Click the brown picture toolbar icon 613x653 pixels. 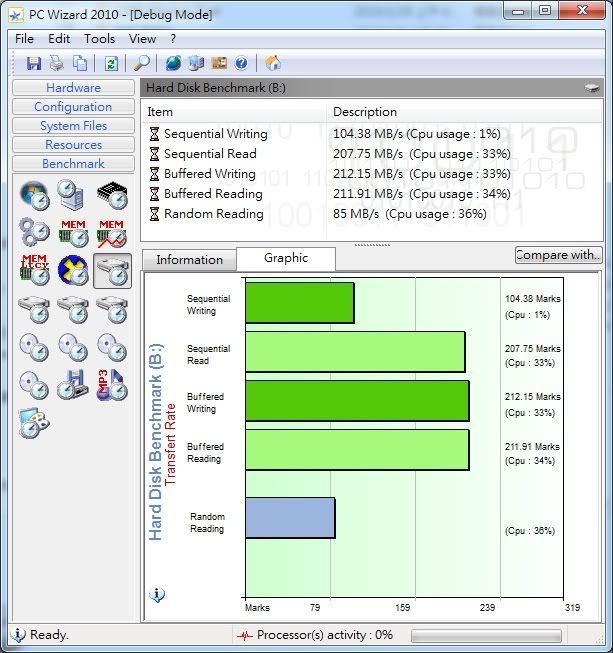[219, 63]
